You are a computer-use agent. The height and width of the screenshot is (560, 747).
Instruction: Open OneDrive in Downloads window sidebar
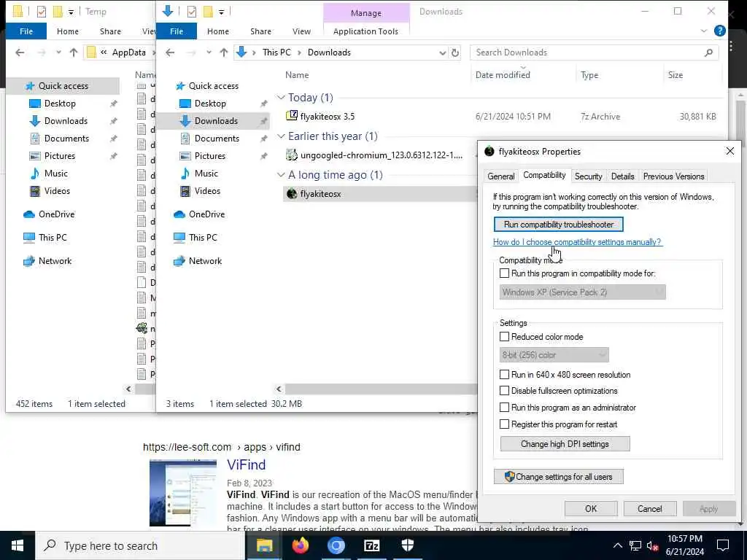point(206,214)
